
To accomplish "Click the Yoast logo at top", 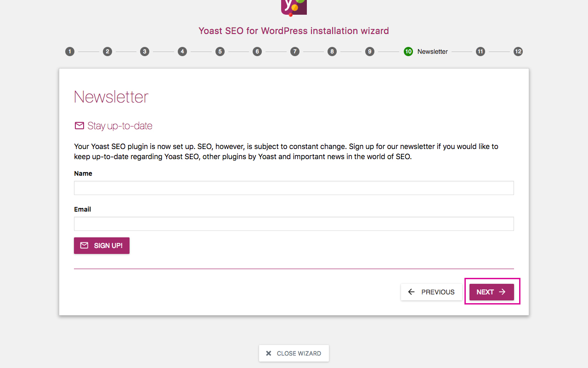I will coord(294,7).
